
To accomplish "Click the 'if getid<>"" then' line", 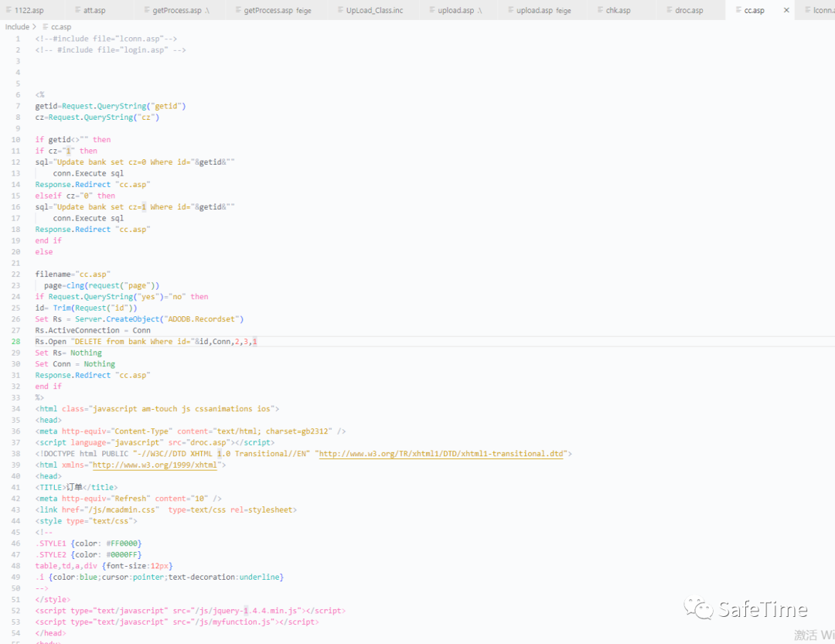I will [x=73, y=140].
